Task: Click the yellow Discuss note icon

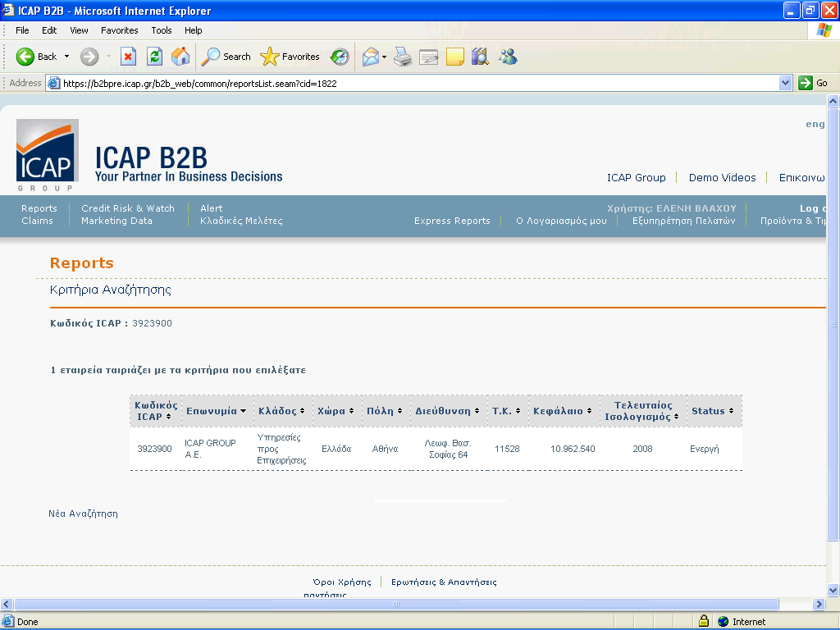Action: [454, 57]
